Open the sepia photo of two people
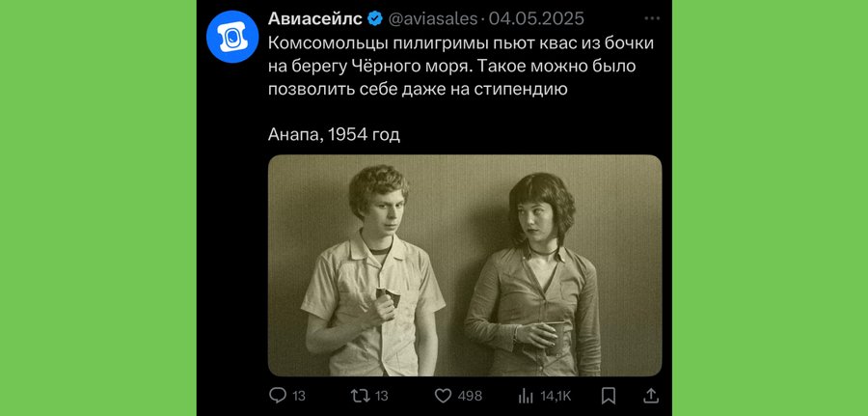This screenshot has height=416, width=868. coord(465,265)
